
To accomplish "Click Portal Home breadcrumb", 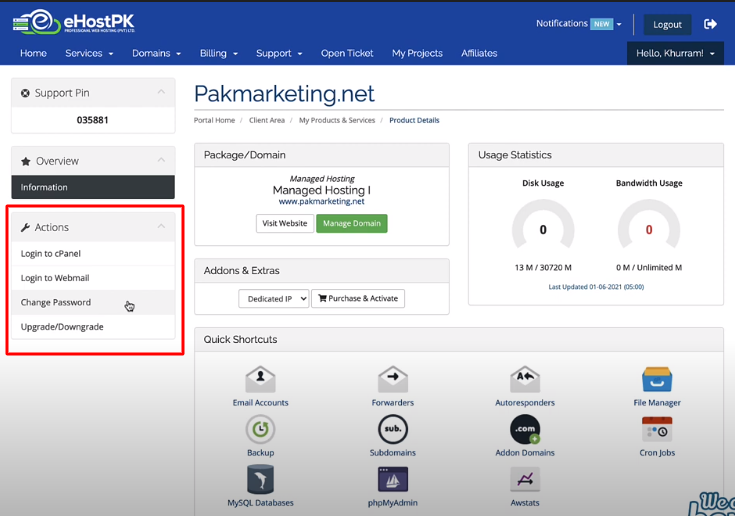I will click(214, 120).
